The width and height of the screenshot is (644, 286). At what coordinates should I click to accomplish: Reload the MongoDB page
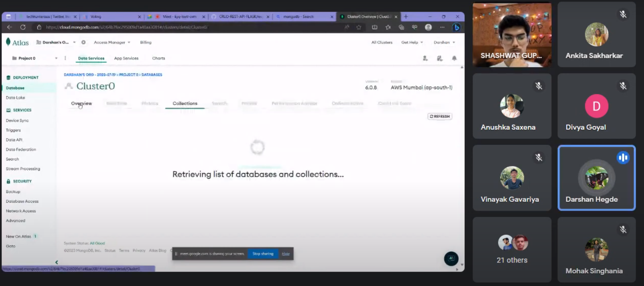tap(23, 27)
